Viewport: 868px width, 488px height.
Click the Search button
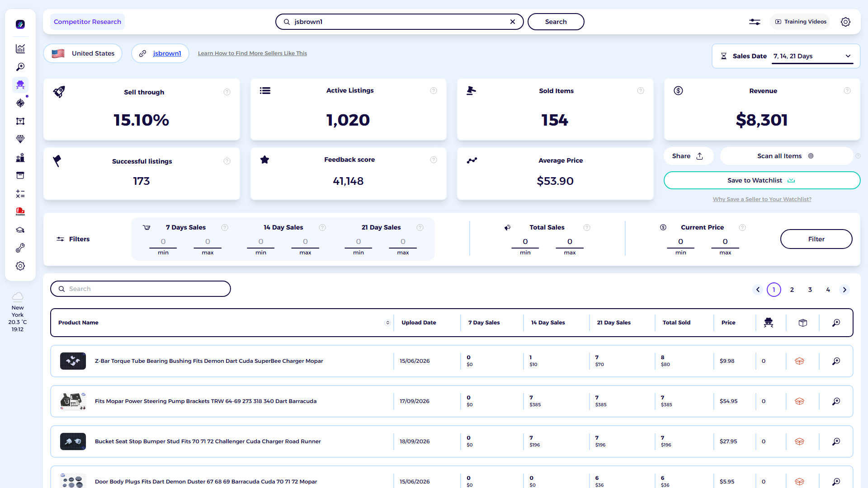pyautogui.click(x=556, y=22)
